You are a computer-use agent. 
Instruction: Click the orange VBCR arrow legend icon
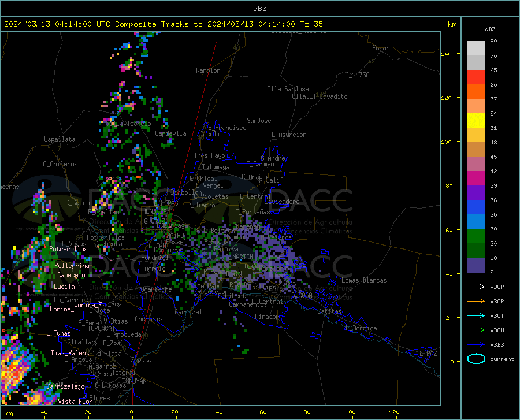tap(476, 302)
